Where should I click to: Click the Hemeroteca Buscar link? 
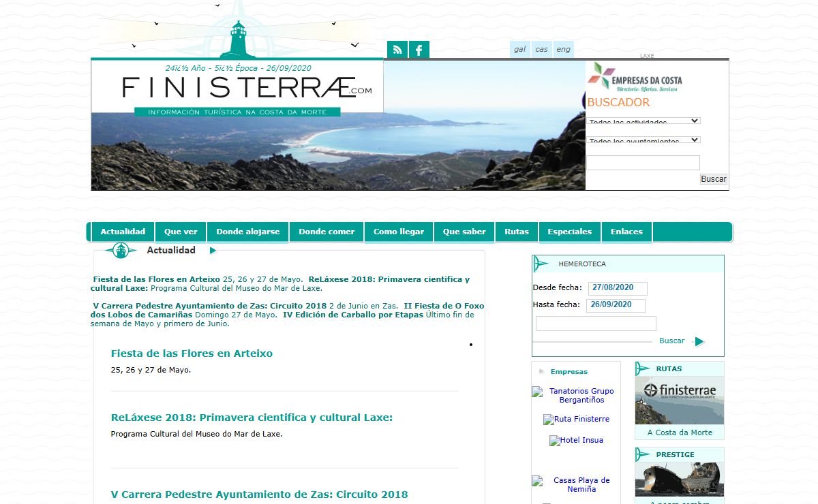[671, 341]
